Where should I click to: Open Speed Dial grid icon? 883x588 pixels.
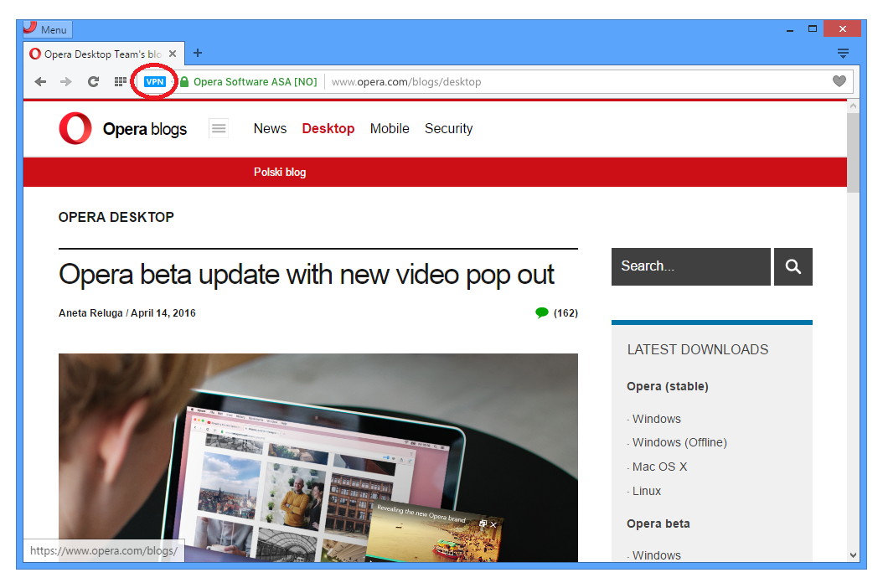(x=120, y=82)
